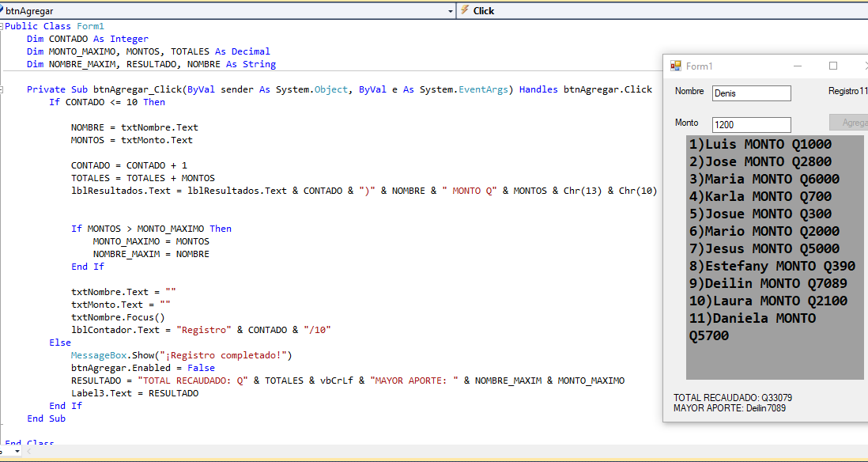The width and height of the screenshot is (868, 462).
Task: Select the row 9)Deilin MONTO Q7089
Action: pos(768,283)
